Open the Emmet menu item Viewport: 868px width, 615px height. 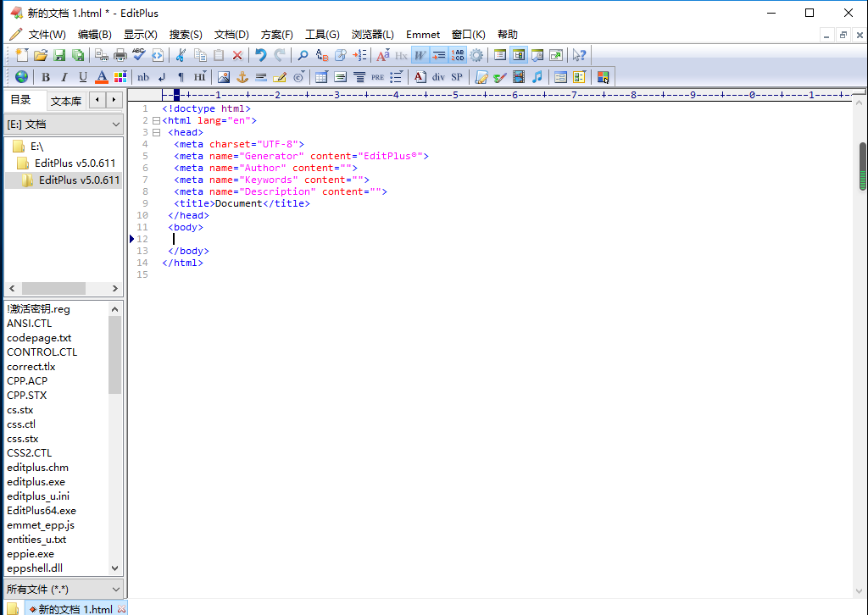423,35
